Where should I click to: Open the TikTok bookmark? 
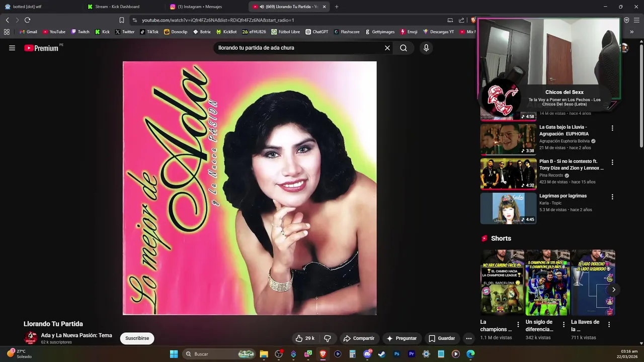click(149, 32)
